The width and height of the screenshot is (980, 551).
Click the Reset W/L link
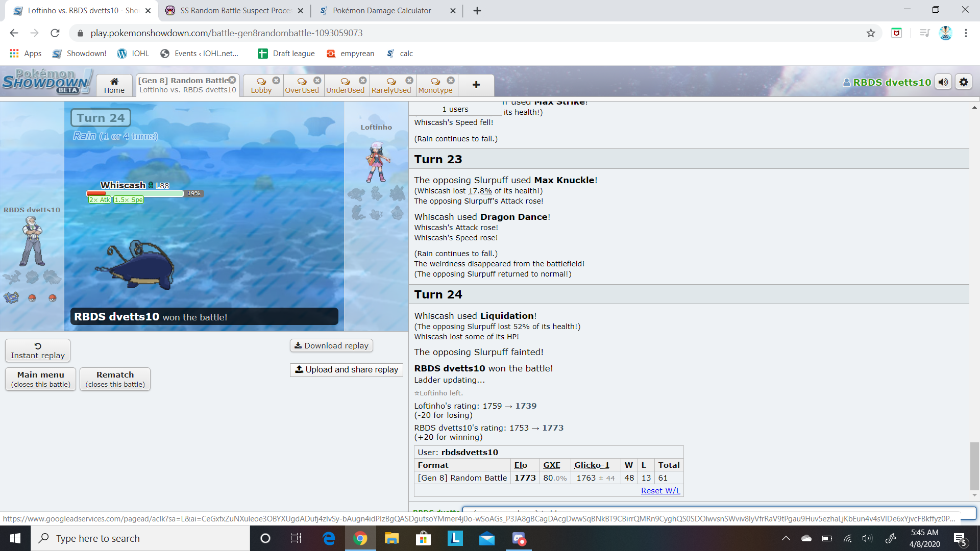coord(660,490)
